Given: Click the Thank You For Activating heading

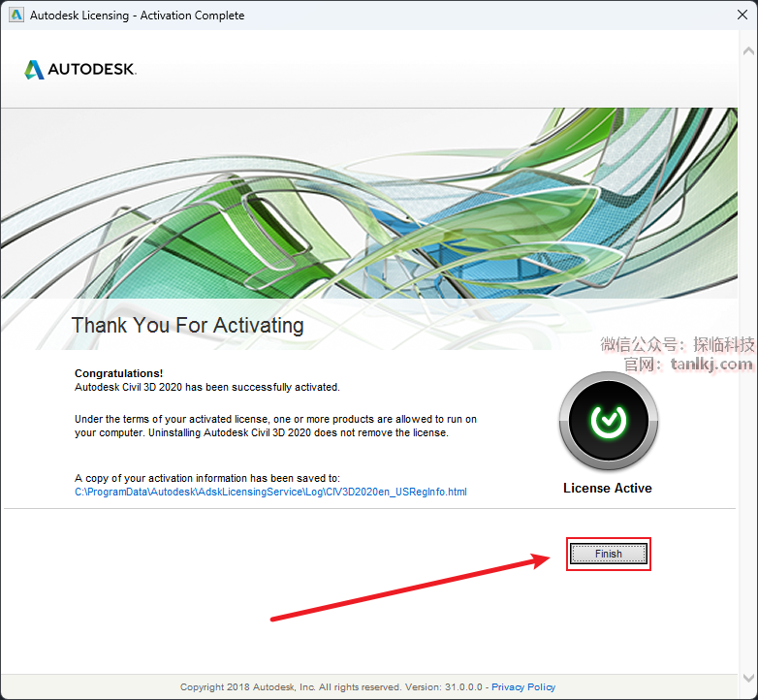Looking at the screenshot, I should click(x=187, y=325).
